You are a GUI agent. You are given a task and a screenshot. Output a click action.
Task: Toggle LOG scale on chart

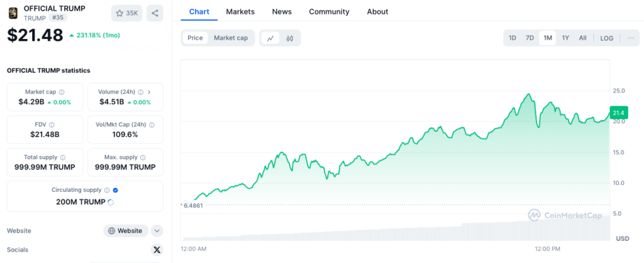(x=607, y=38)
